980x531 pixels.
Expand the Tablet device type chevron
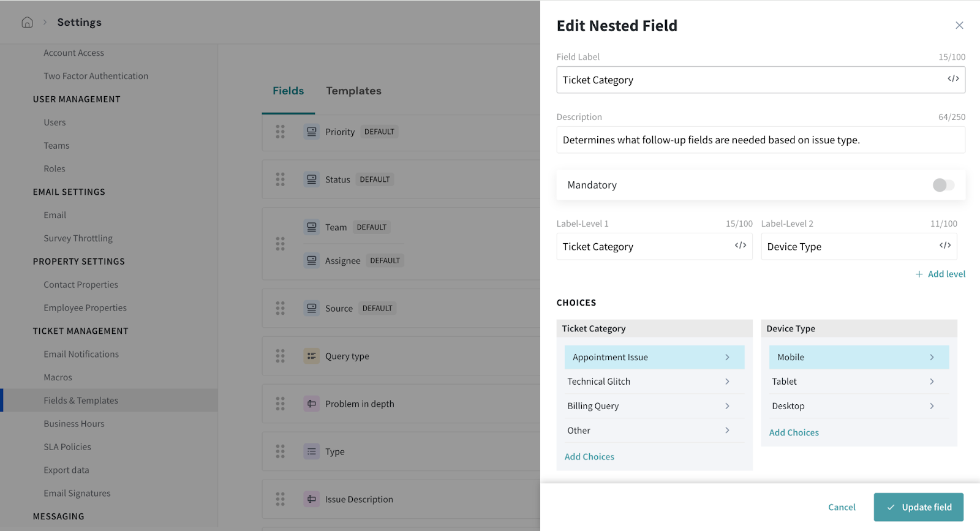tap(932, 382)
